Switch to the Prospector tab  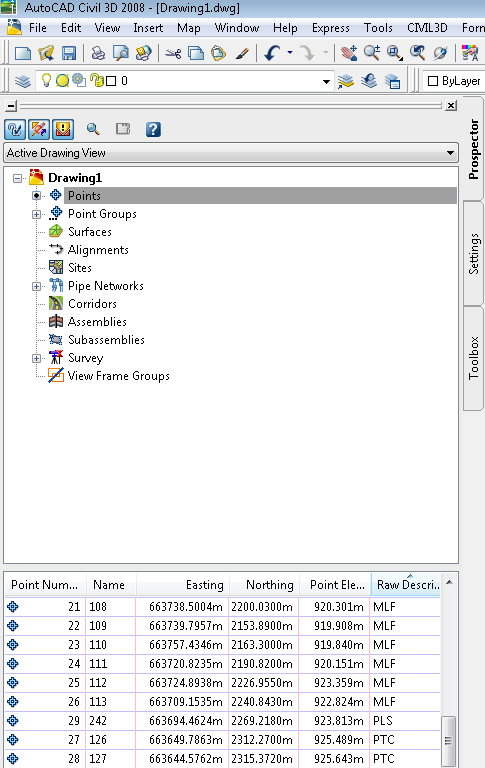[x=473, y=149]
